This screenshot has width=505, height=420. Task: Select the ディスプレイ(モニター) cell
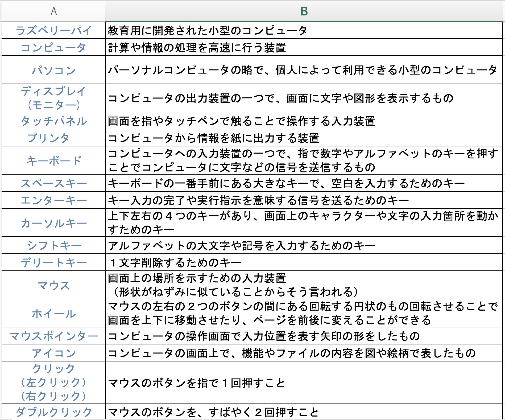54,98
